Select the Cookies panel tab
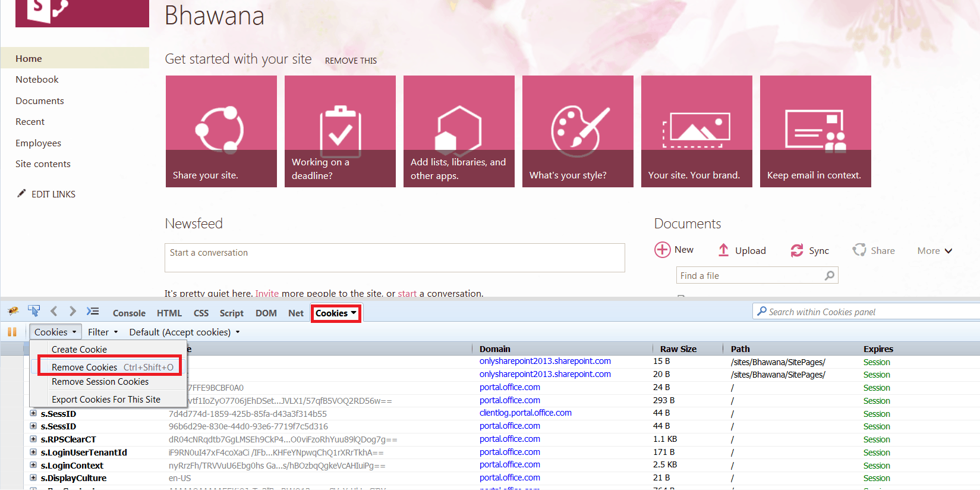 click(x=336, y=313)
